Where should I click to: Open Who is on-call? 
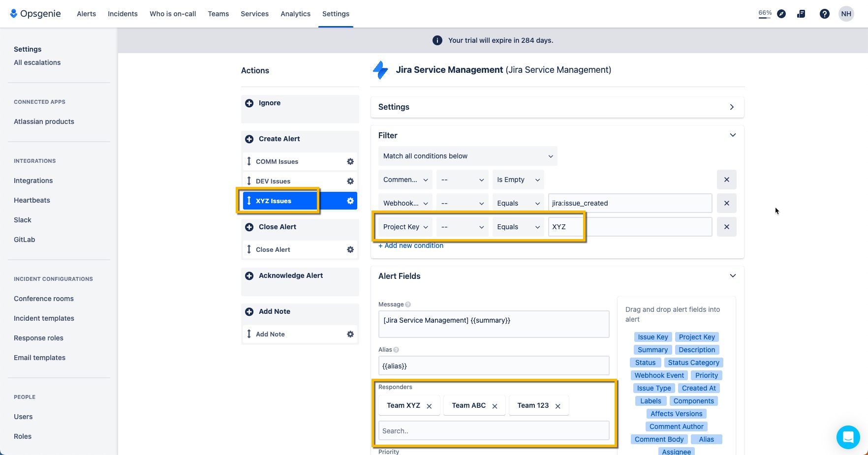[173, 14]
